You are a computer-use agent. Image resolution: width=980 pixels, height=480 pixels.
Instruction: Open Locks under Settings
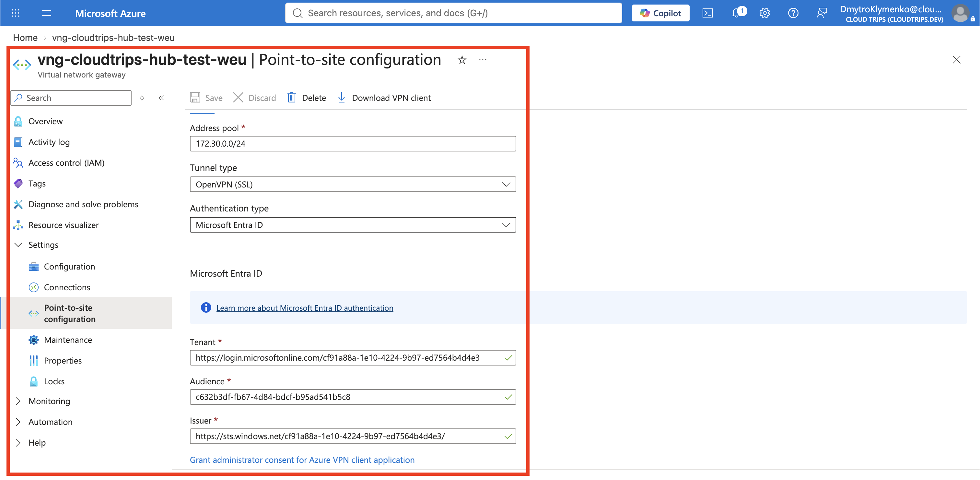click(54, 381)
